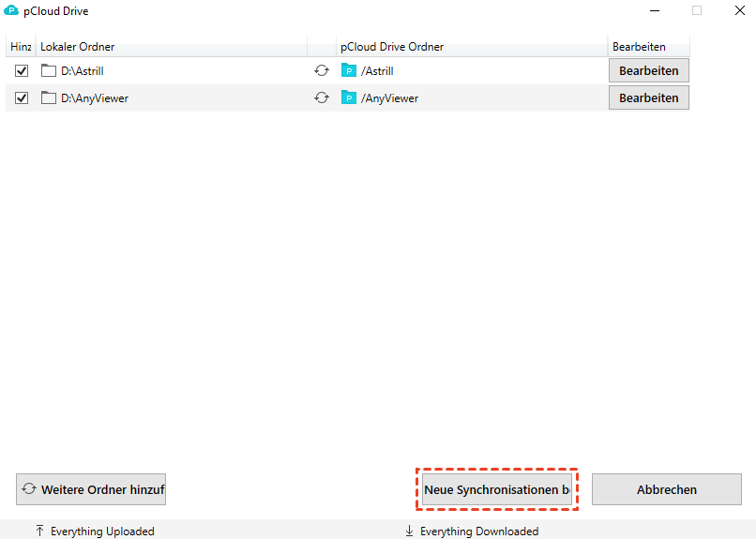Click the pCloud folder icon next to /AnyViewer
Viewport: 756px width, 539px height.
pos(349,97)
